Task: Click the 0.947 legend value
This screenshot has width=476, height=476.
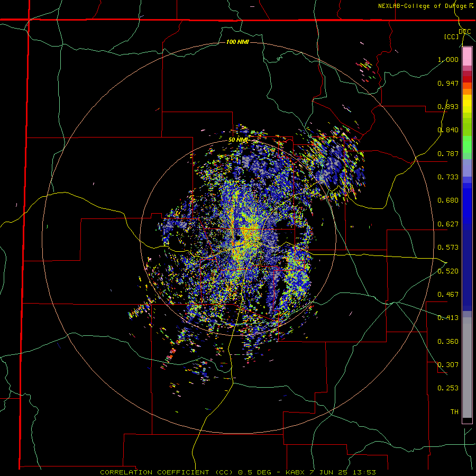Action: click(448, 83)
